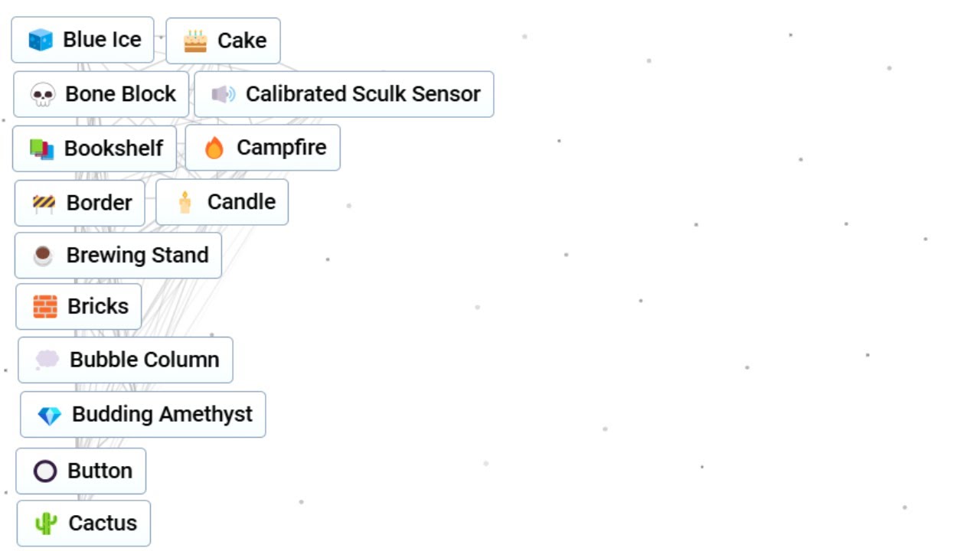
Task: Click the skull icon on Bone Block
Action: coord(43,94)
